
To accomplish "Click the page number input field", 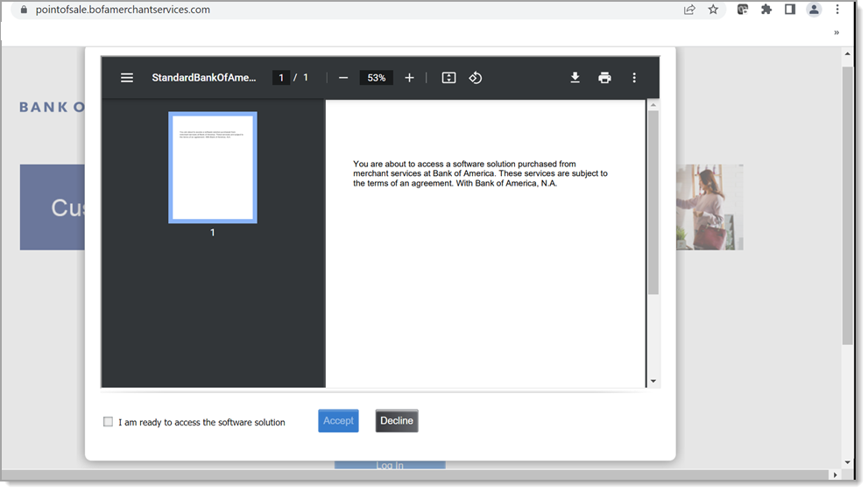I will [x=281, y=78].
